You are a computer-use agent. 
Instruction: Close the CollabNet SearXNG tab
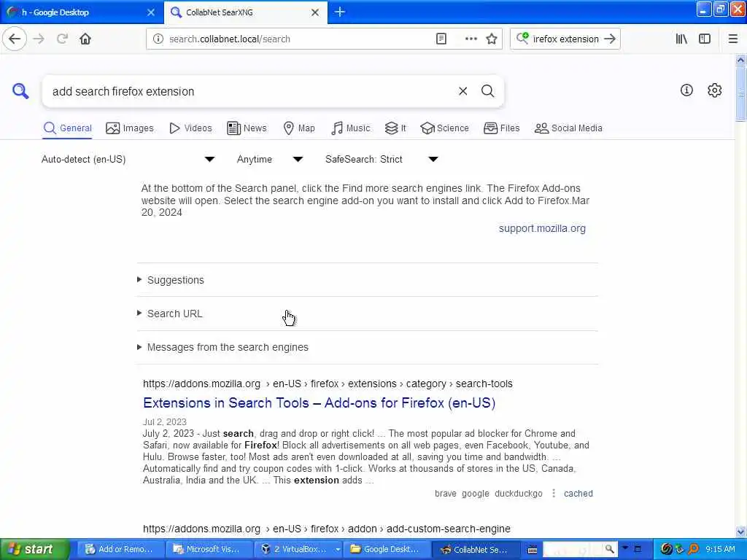coord(315,12)
